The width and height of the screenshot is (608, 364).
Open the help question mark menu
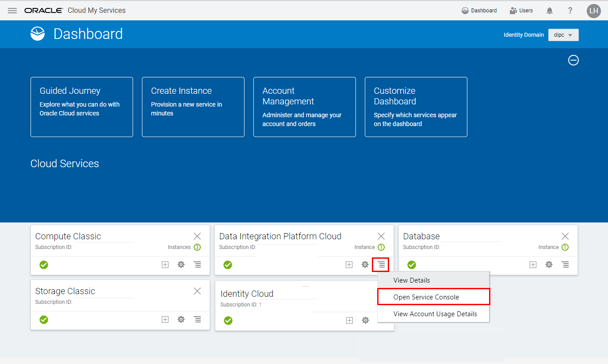pos(570,11)
